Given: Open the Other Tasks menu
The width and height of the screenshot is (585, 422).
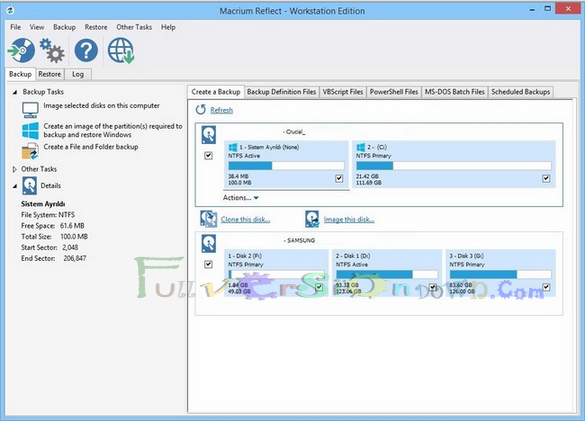Looking at the screenshot, I should coord(134,27).
